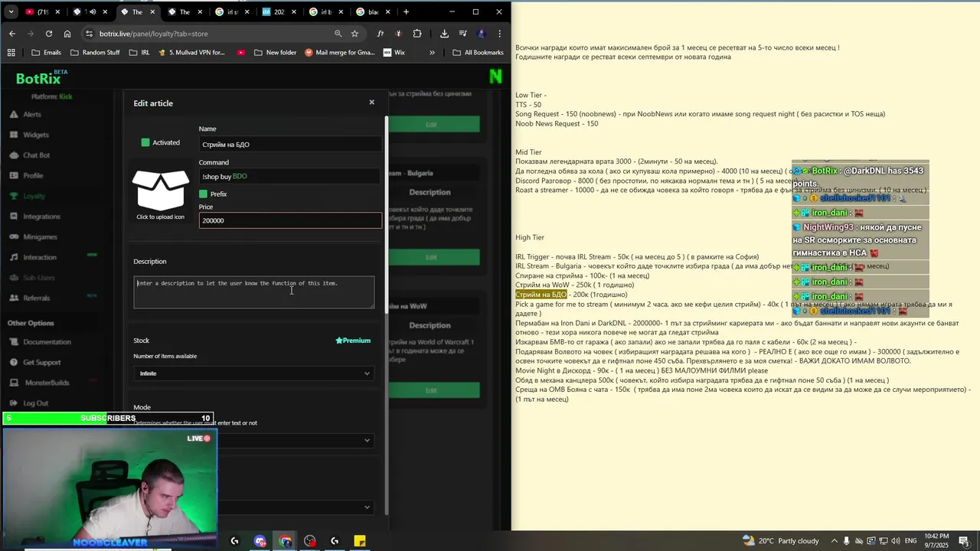The image size is (980, 551).
Task: Click the Edit article dialog scrollbar
Action: [386, 214]
